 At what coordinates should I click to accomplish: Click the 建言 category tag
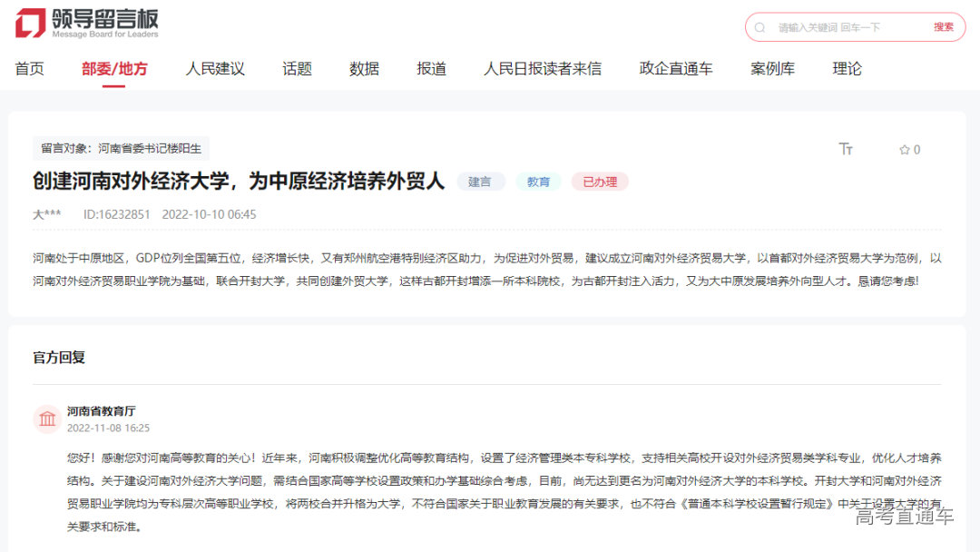click(x=481, y=182)
